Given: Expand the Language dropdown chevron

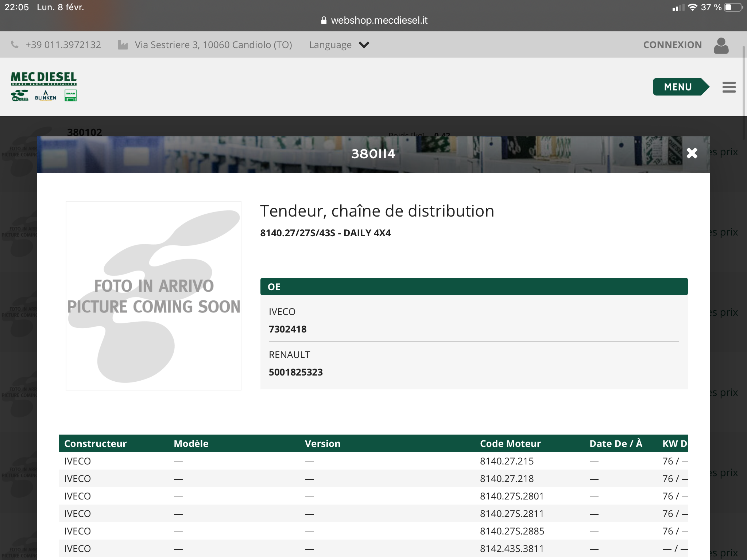Looking at the screenshot, I should click(364, 45).
